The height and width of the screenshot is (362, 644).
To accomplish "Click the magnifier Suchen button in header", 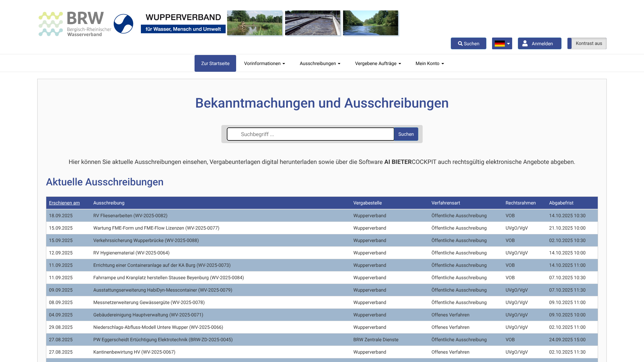I will [468, 44].
